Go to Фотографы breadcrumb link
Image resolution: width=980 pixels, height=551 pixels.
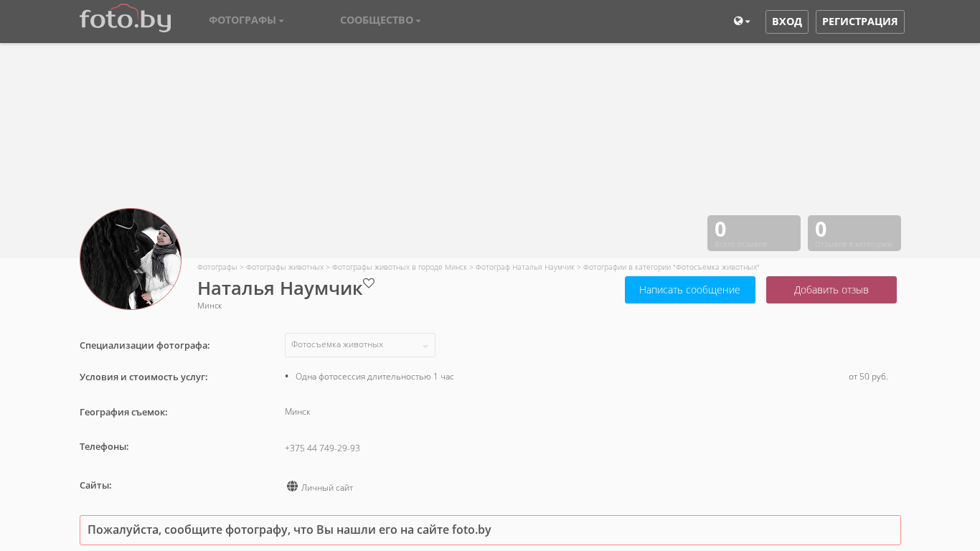pos(217,267)
